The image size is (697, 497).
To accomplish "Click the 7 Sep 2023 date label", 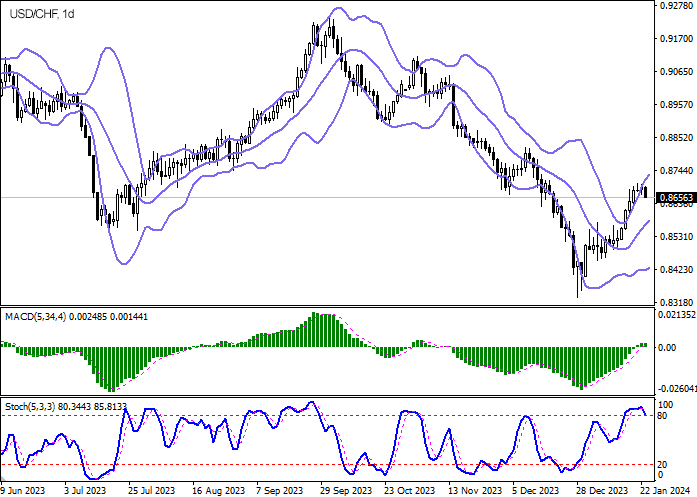I will (x=279, y=491).
